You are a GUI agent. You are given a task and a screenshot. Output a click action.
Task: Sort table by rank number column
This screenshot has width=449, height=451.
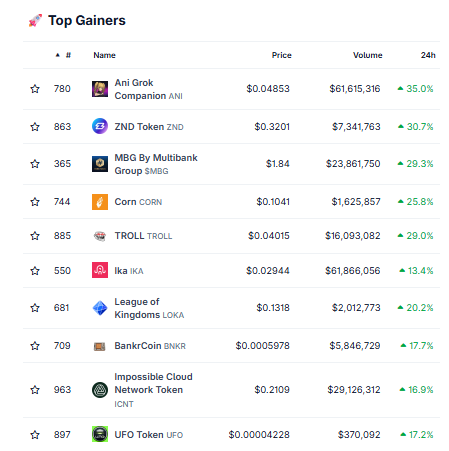coord(63,55)
